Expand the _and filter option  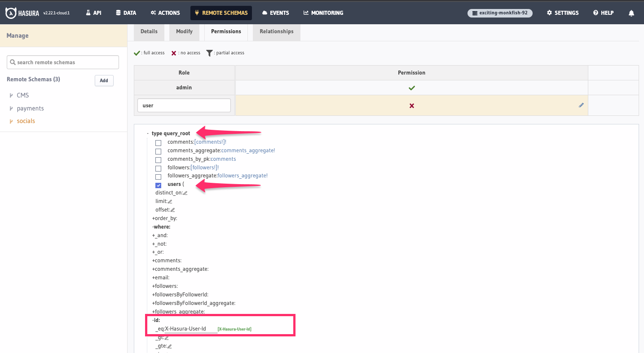(153, 235)
